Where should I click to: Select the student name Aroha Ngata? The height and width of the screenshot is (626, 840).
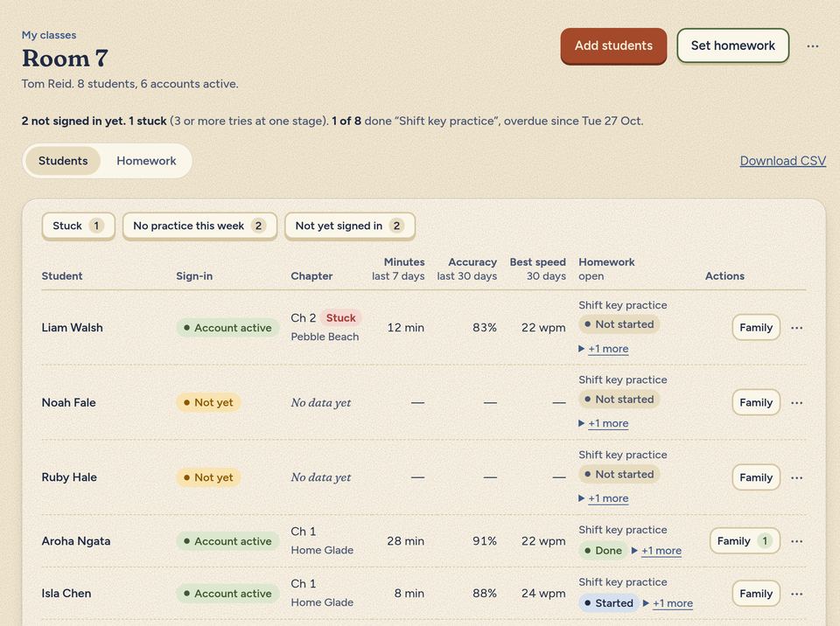coord(76,541)
